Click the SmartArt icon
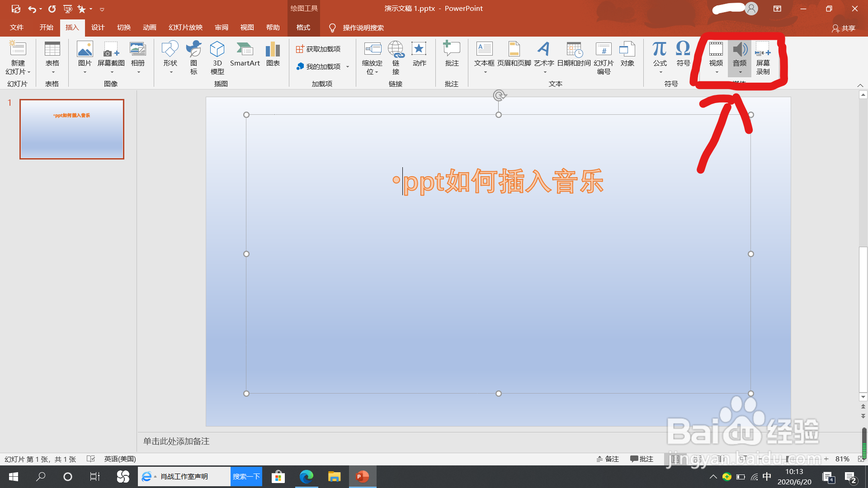This screenshot has height=488, width=868. tap(245, 49)
